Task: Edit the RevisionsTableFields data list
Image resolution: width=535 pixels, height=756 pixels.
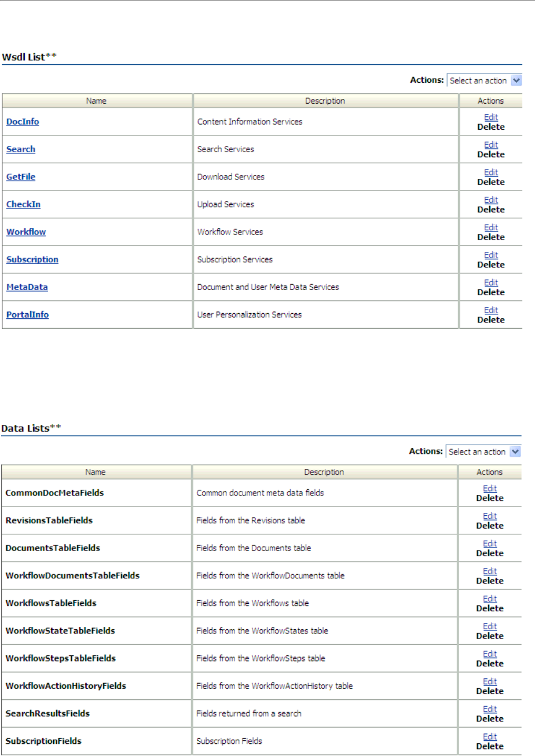Action: point(490,516)
